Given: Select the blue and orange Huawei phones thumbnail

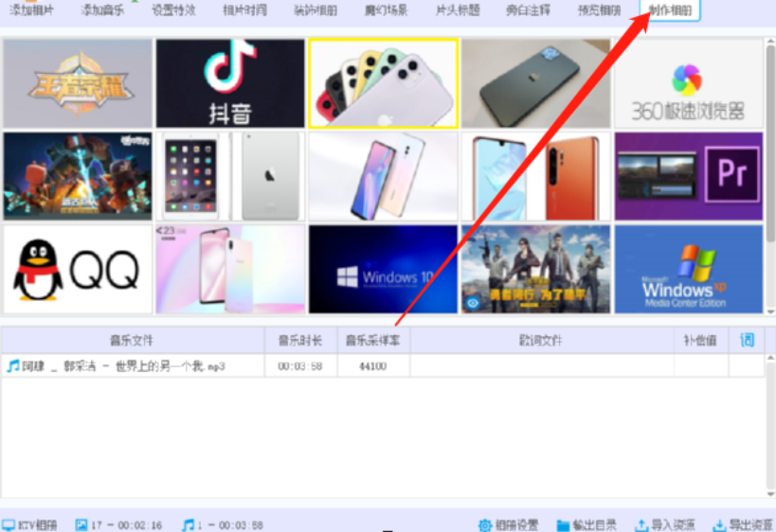Looking at the screenshot, I should tap(536, 176).
